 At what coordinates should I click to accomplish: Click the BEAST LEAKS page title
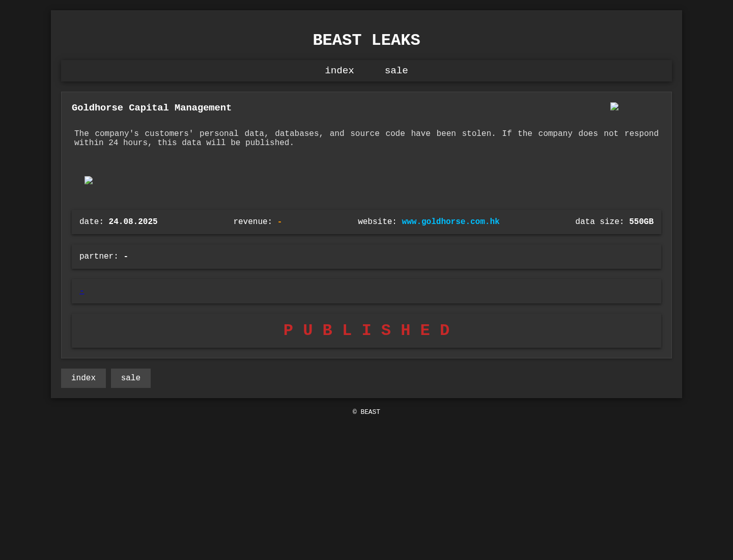(x=366, y=40)
